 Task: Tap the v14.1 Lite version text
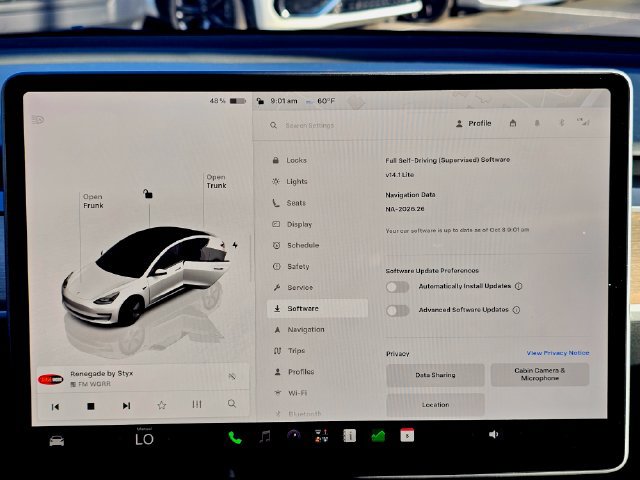[x=400, y=175]
